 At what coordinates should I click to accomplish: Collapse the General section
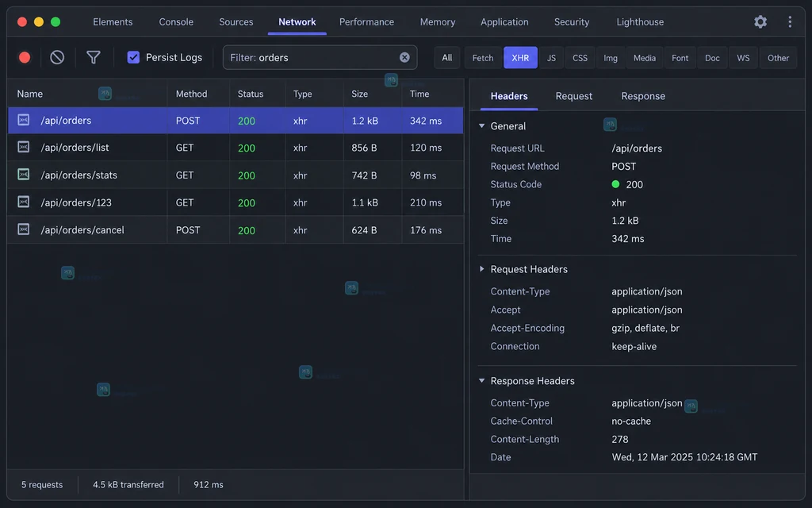coord(481,126)
